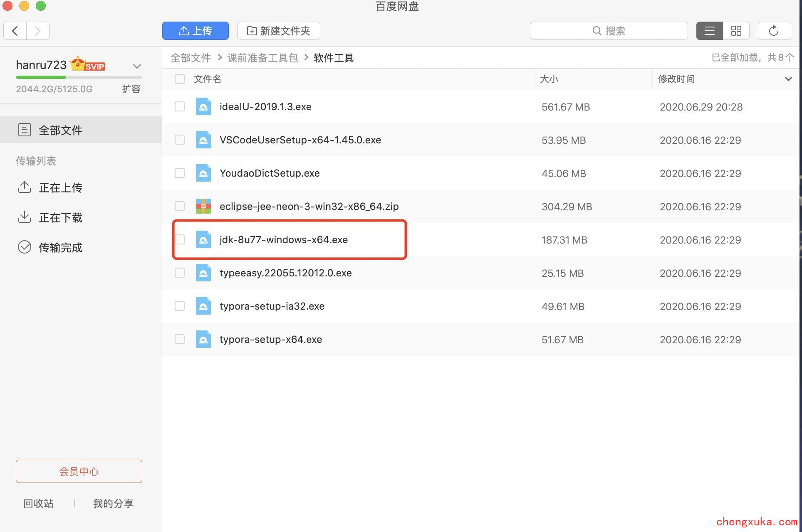Click the forward navigation arrow
The height and width of the screenshot is (532, 802).
click(38, 31)
